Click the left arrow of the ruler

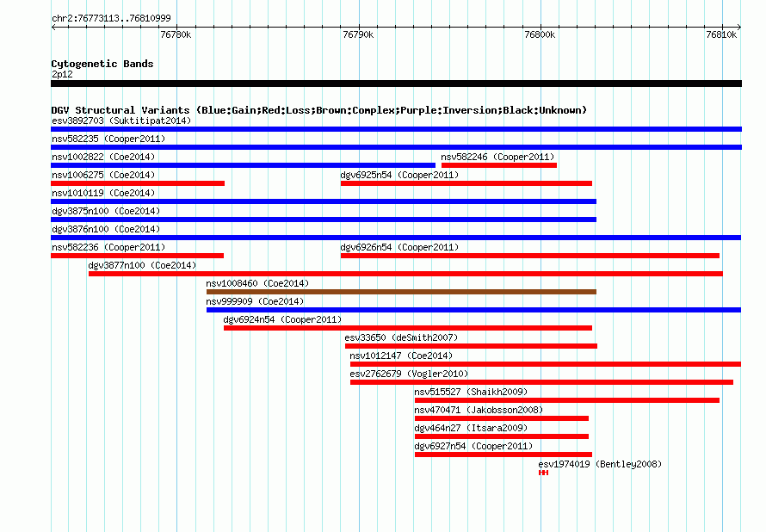(53, 27)
